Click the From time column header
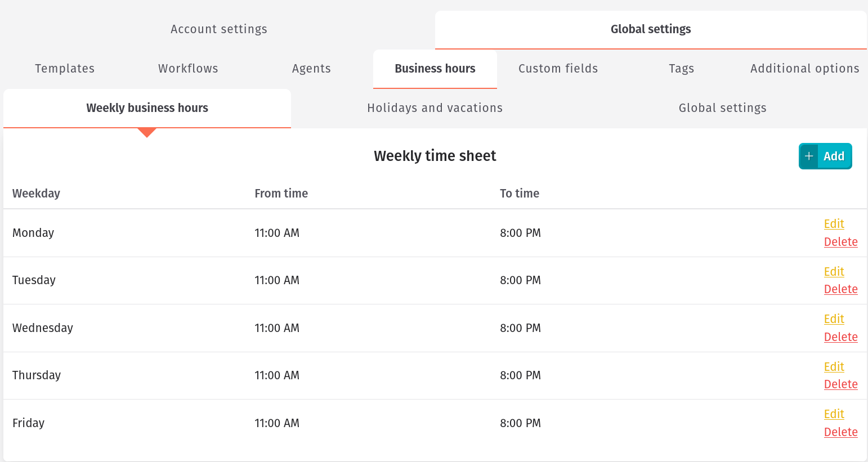 [x=281, y=194]
